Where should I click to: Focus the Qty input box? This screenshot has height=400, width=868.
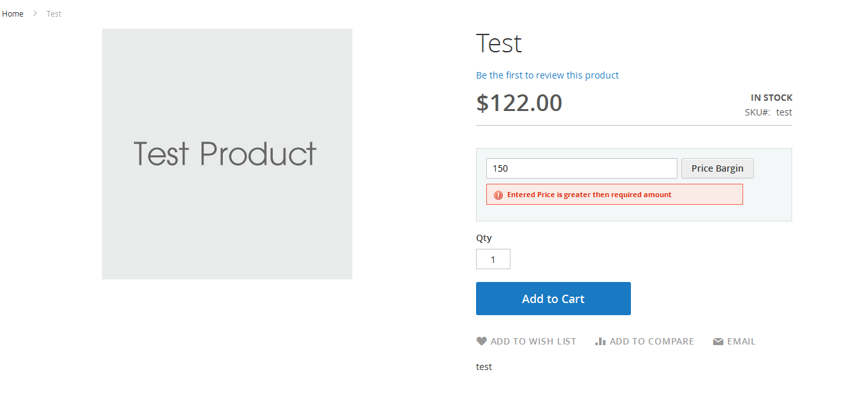point(493,259)
